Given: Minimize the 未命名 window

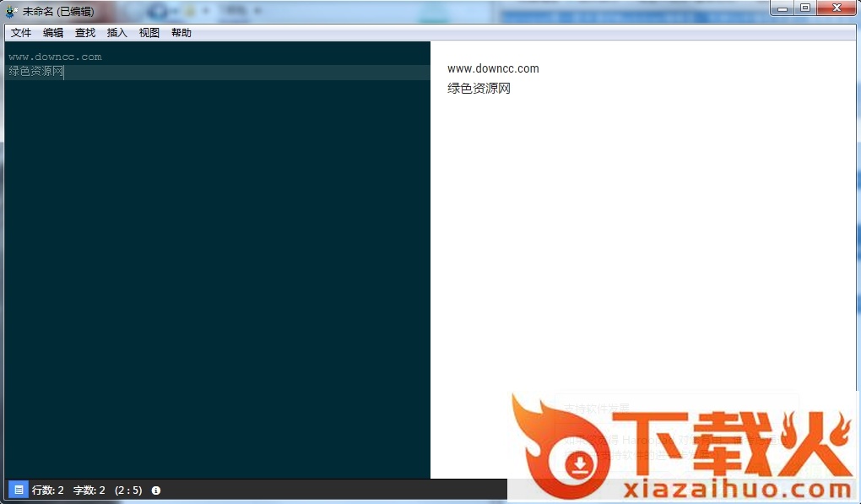Looking at the screenshot, I should 783,8.
